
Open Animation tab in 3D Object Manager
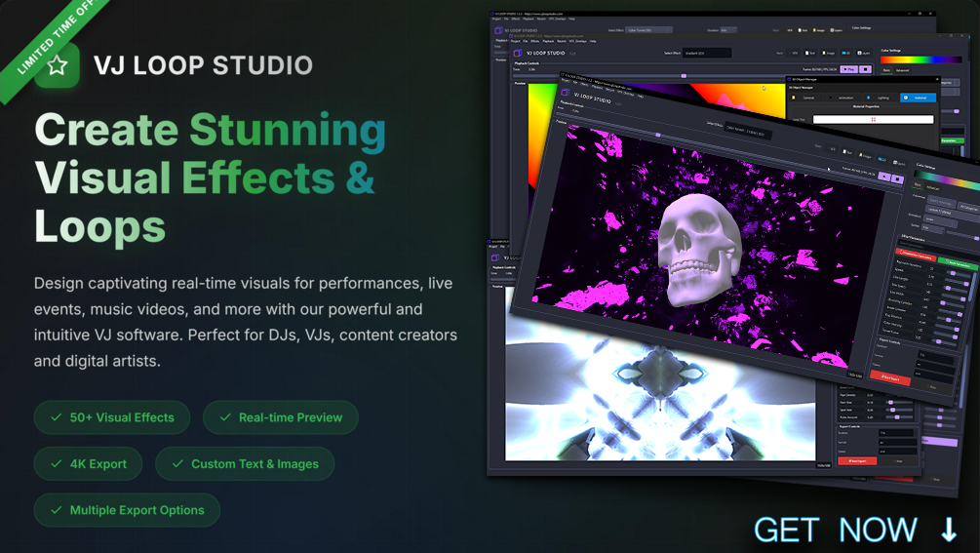[x=843, y=98]
